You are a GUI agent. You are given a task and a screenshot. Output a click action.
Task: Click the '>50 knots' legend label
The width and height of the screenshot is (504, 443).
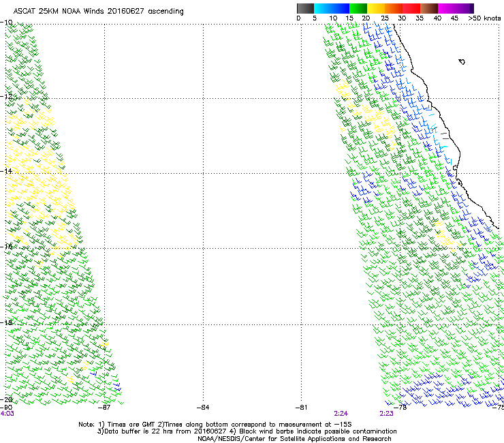(484, 18)
